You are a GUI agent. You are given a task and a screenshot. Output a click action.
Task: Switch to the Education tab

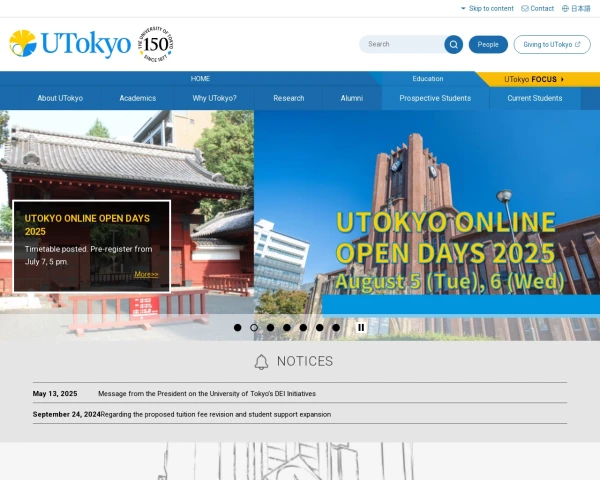[428, 79]
